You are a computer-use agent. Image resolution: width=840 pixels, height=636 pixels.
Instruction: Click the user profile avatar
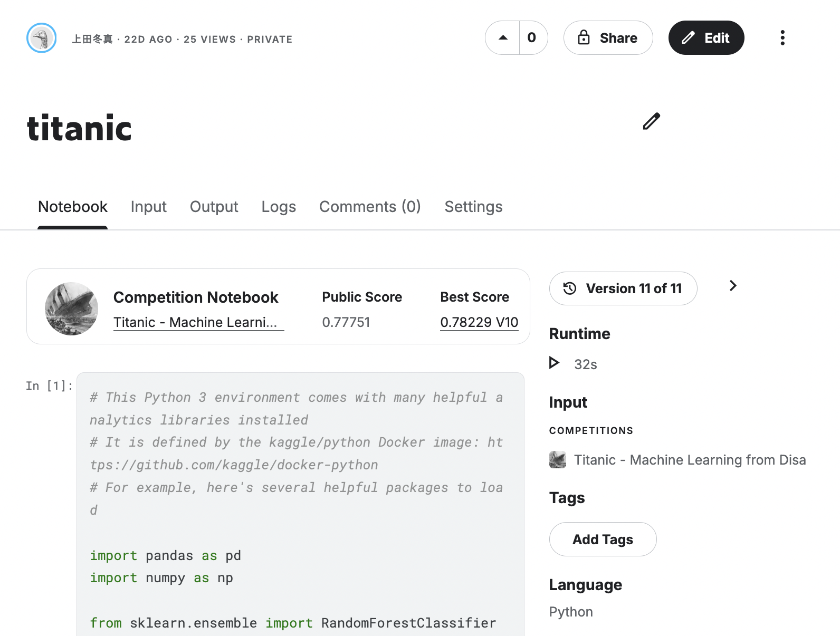click(42, 38)
